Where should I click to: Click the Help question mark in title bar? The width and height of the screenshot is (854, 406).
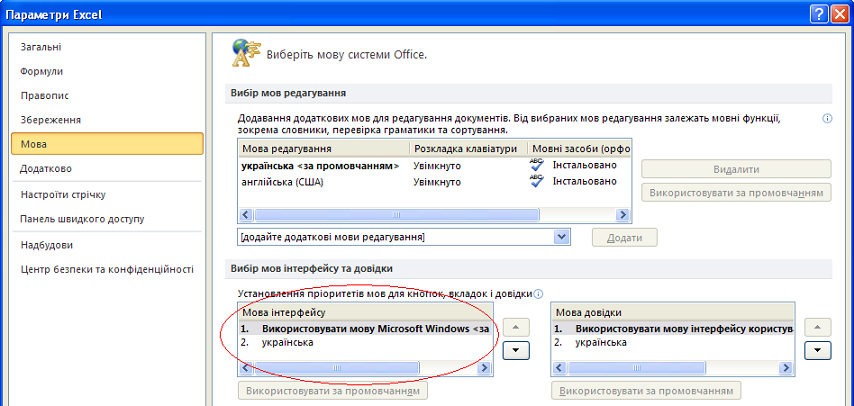[817, 13]
